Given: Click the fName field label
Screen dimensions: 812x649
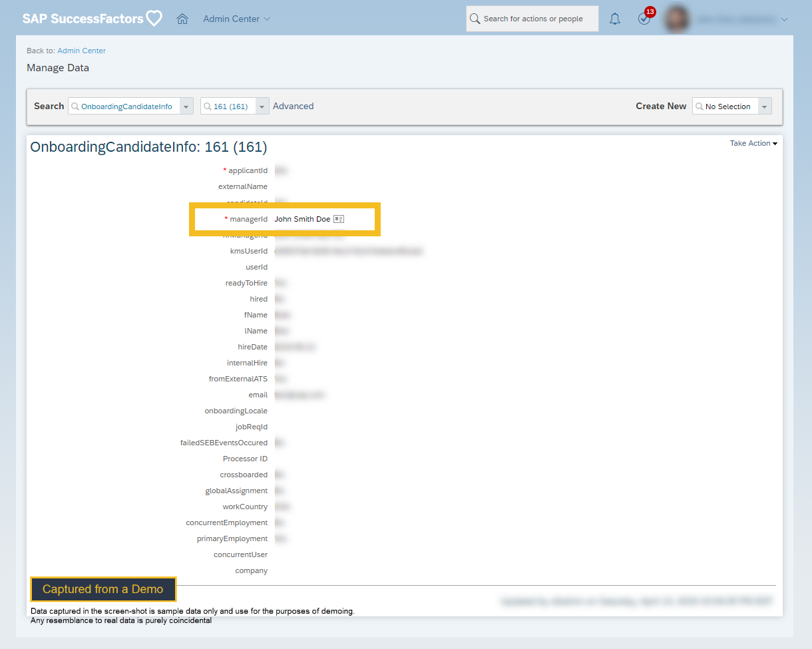Looking at the screenshot, I should [x=256, y=315].
